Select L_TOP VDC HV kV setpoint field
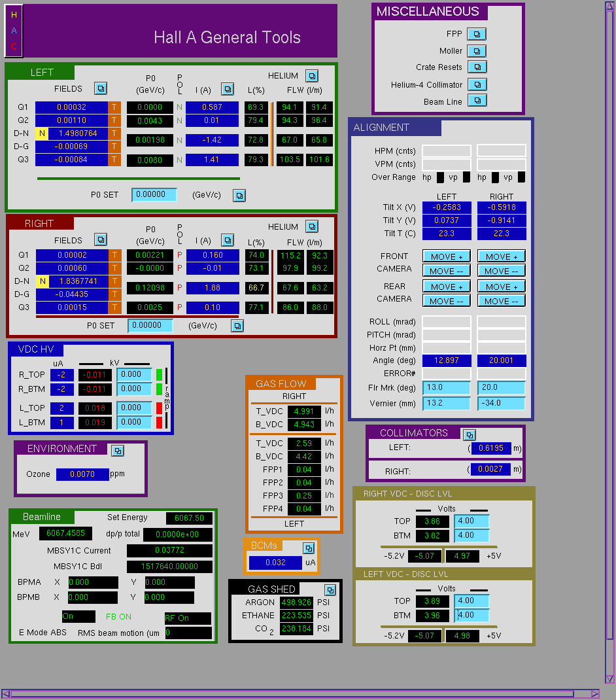Image resolution: width=616 pixels, height=700 pixels. click(x=134, y=408)
